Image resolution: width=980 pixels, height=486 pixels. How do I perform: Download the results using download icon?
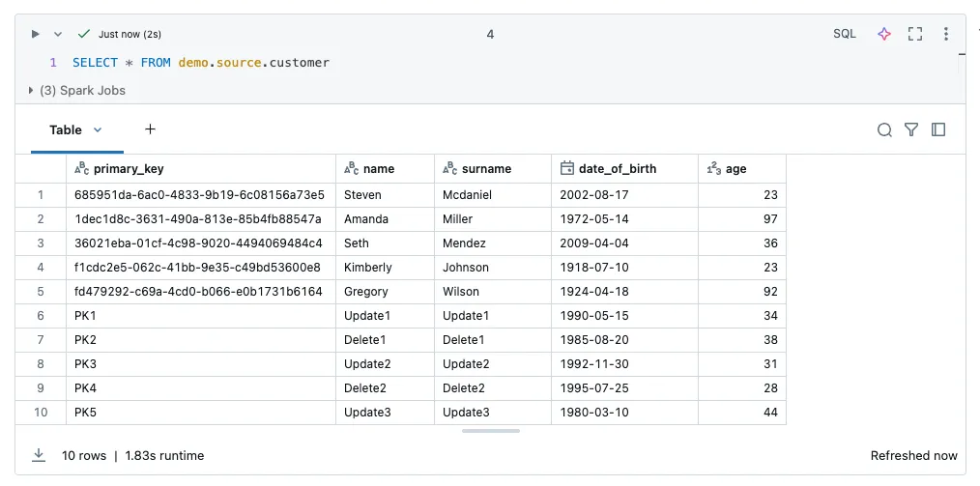[x=39, y=455]
